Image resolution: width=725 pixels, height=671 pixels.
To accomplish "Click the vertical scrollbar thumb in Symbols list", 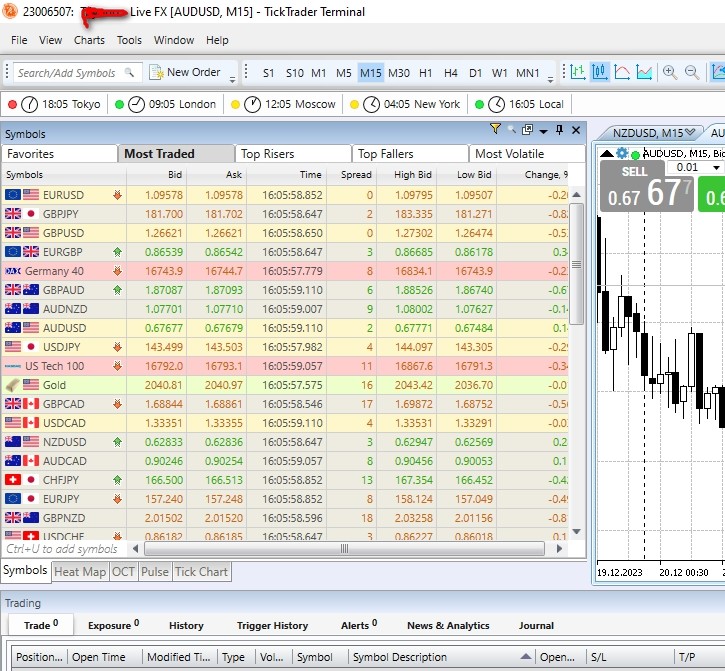I will coord(576,265).
